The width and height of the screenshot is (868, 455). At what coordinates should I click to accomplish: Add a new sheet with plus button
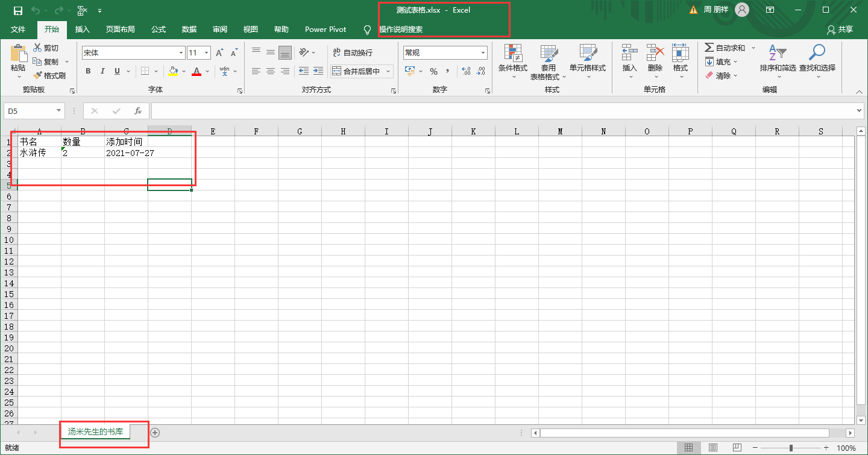pos(155,432)
